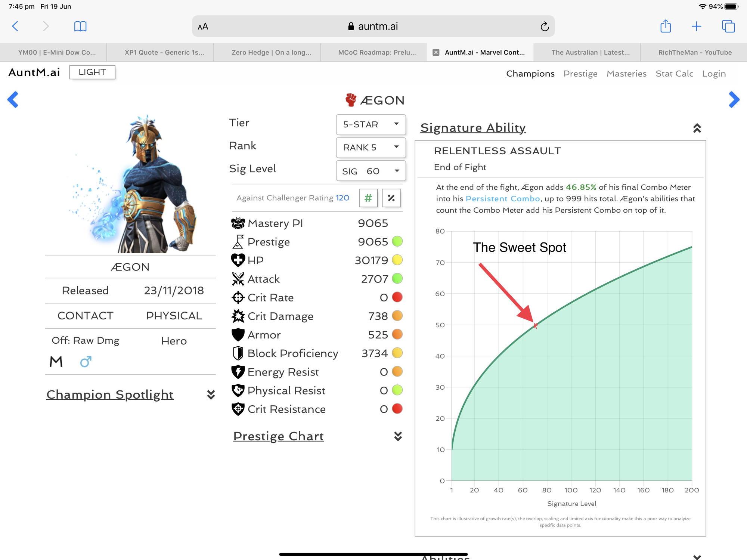Expand Prestige Chart section chevron

tap(398, 436)
